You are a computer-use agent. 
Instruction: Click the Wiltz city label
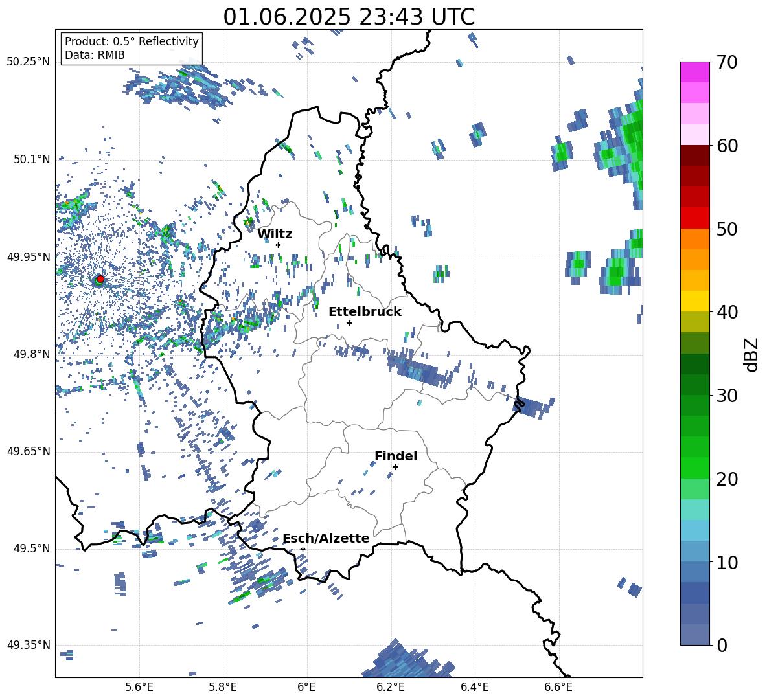click(x=275, y=234)
